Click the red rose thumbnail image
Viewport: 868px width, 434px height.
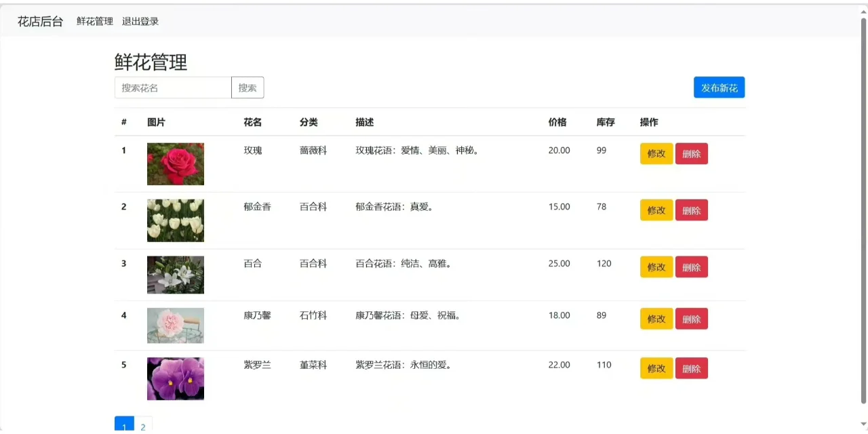pyautogui.click(x=175, y=163)
